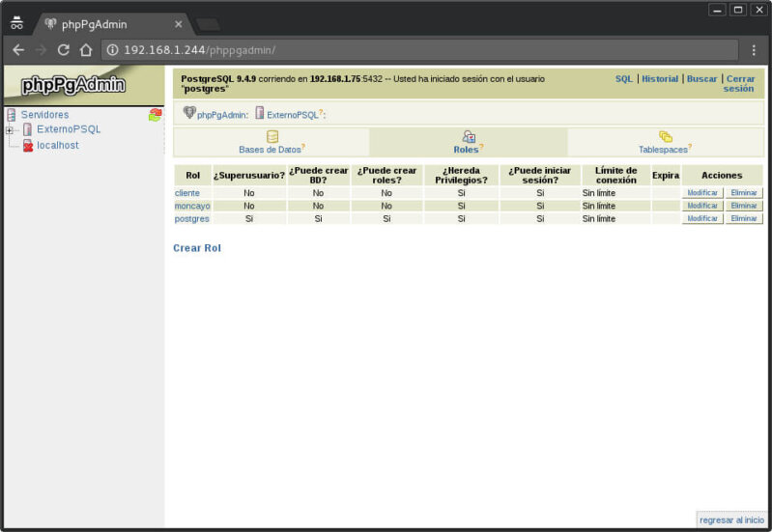Open the ExternoPSQL breadcrumb link
772x532 pixels.
coord(293,115)
